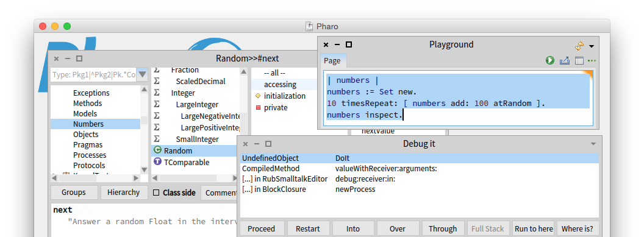Open the Playground bindings table icon
The image size is (644, 237).
(x=579, y=61)
